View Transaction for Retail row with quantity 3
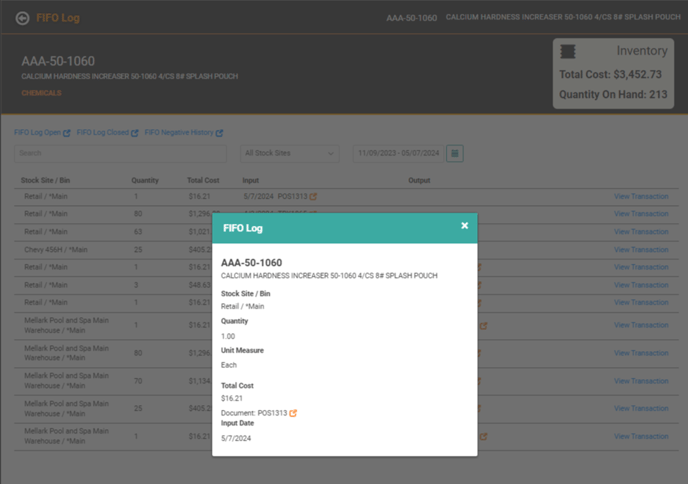Screen dimensions: 688x484 click(641, 285)
